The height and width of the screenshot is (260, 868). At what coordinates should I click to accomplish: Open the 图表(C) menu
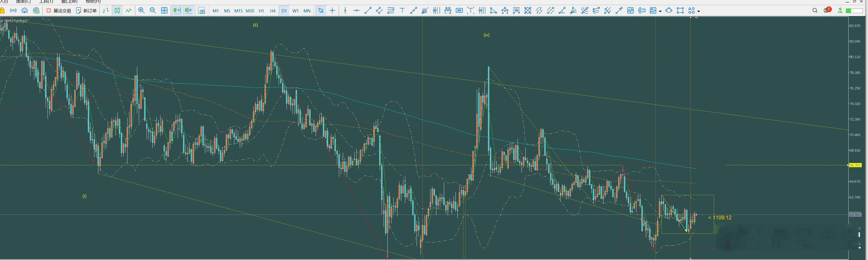pos(24,2)
